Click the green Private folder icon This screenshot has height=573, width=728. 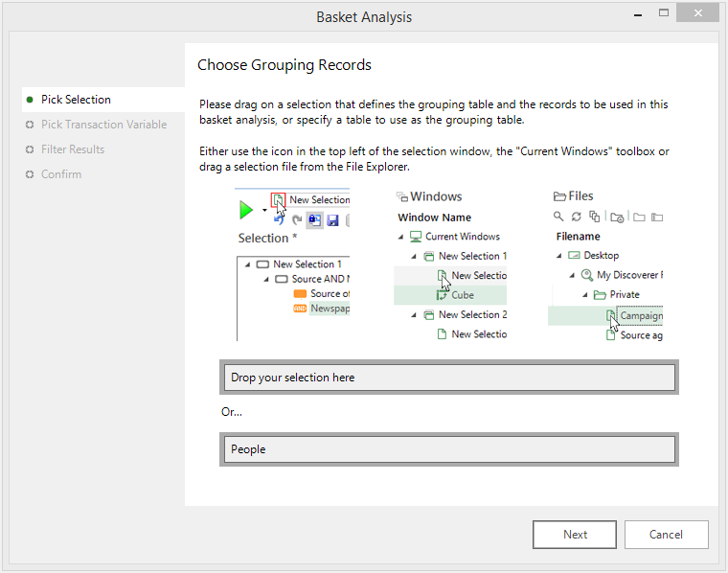(601, 295)
